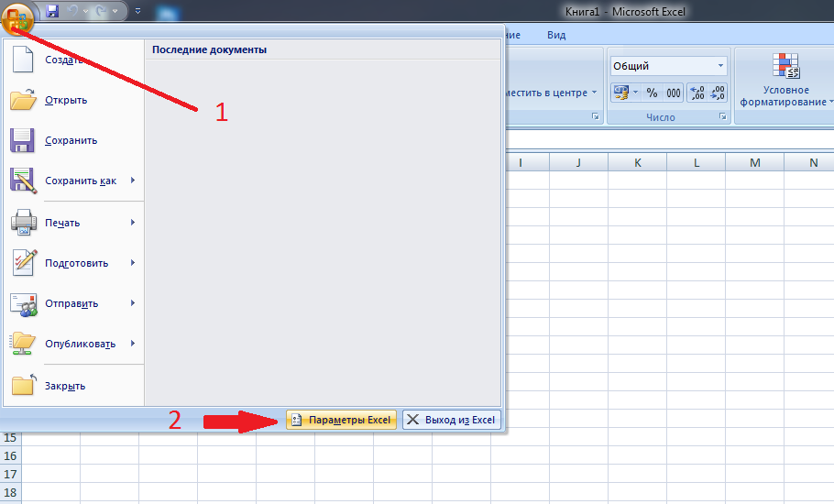Expand the Сохранить как submenu arrow
This screenshot has height=504, width=834.
[133, 181]
